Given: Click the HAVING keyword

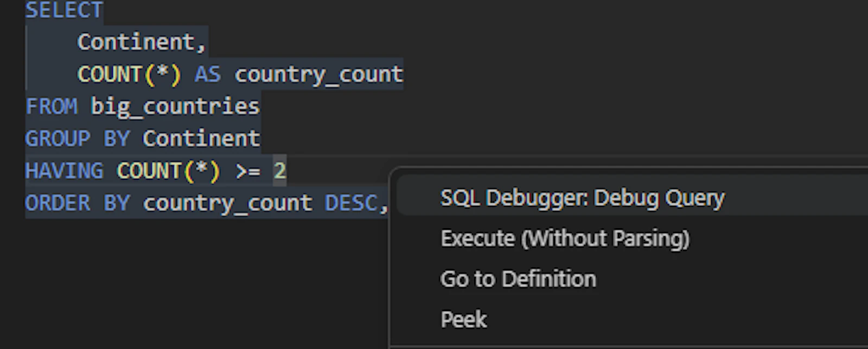Looking at the screenshot, I should click(64, 171).
